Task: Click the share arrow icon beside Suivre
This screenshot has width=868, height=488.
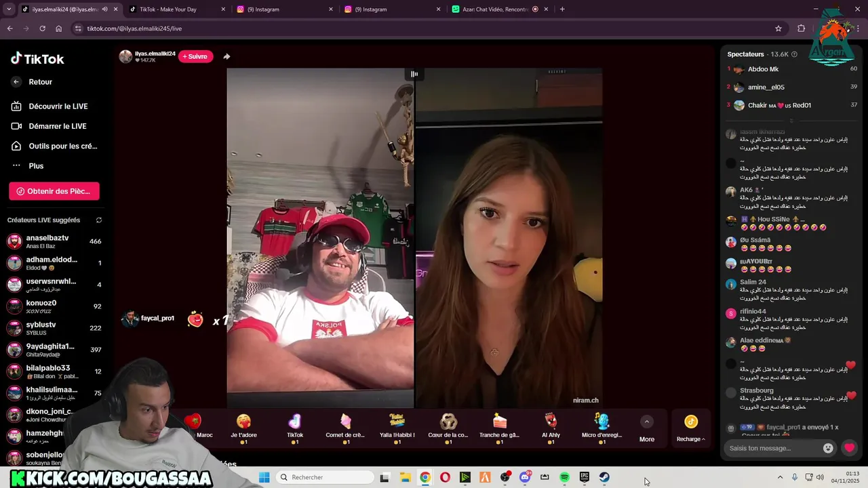Action: [226, 56]
